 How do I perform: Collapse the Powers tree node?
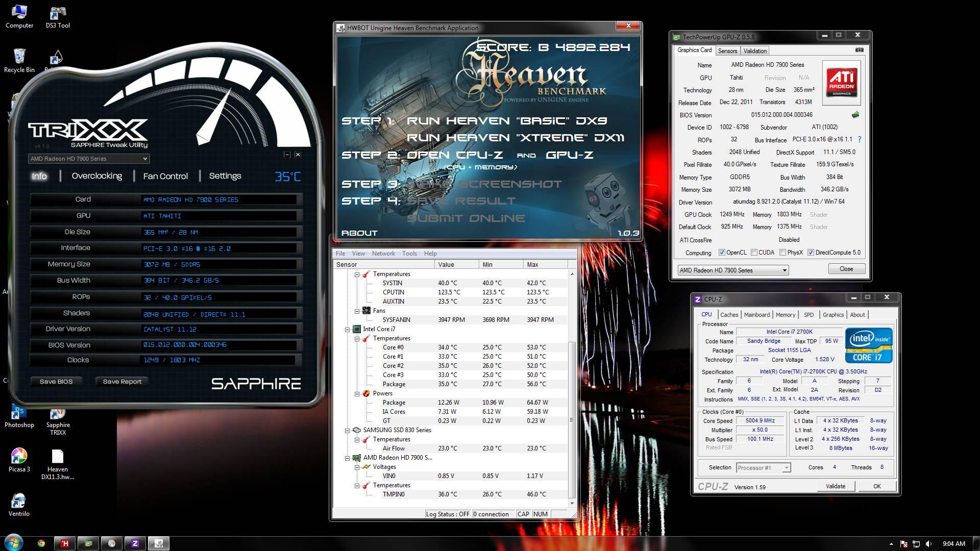point(357,394)
